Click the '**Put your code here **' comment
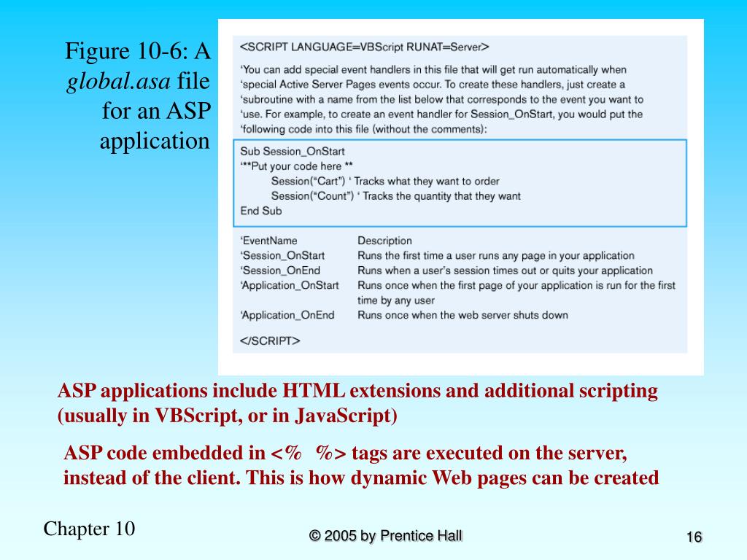747x560 pixels. pos(296,166)
